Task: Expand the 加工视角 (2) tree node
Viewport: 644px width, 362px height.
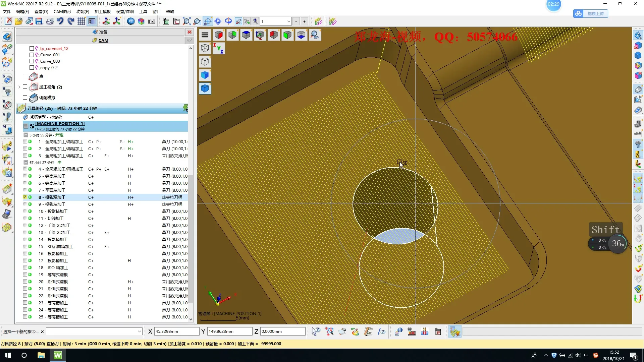Action: coord(19,87)
